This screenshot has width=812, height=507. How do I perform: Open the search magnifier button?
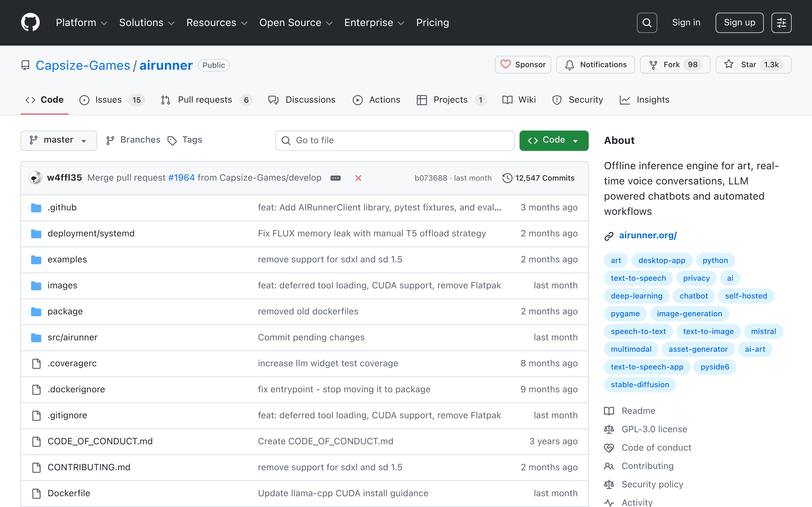tap(646, 22)
